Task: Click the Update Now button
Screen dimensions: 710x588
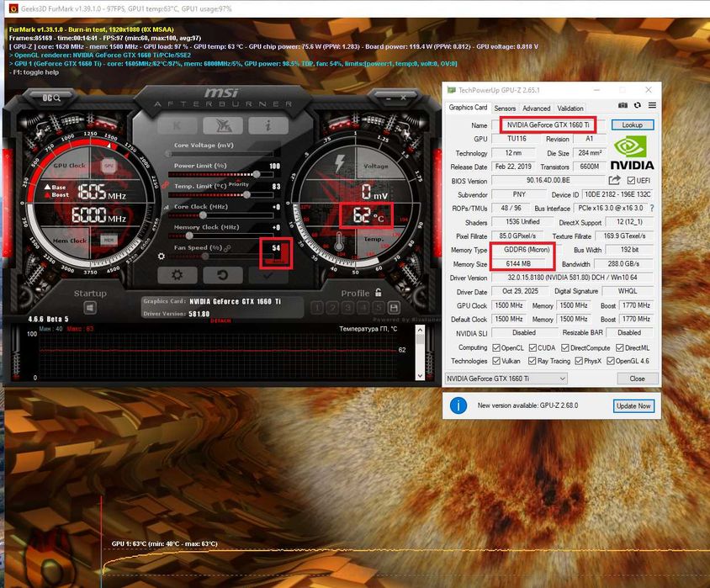Action: click(633, 405)
